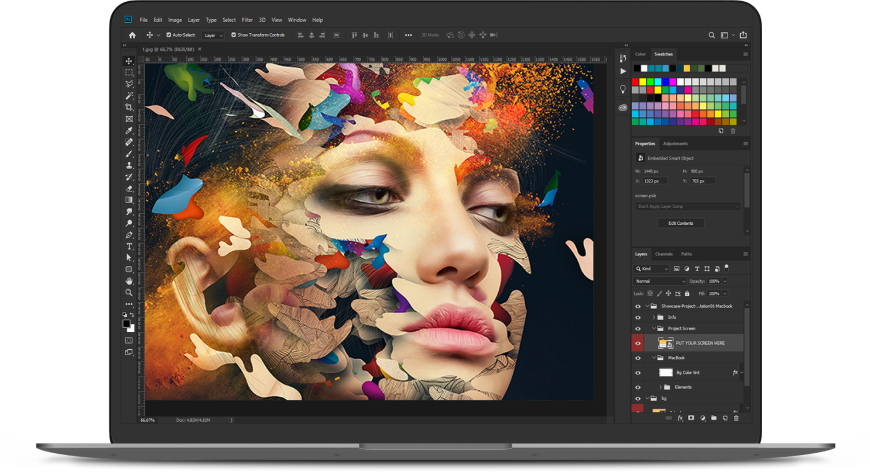The image size is (870, 472).
Task: Collapse the Project Screen group
Action: pyautogui.click(x=654, y=329)
